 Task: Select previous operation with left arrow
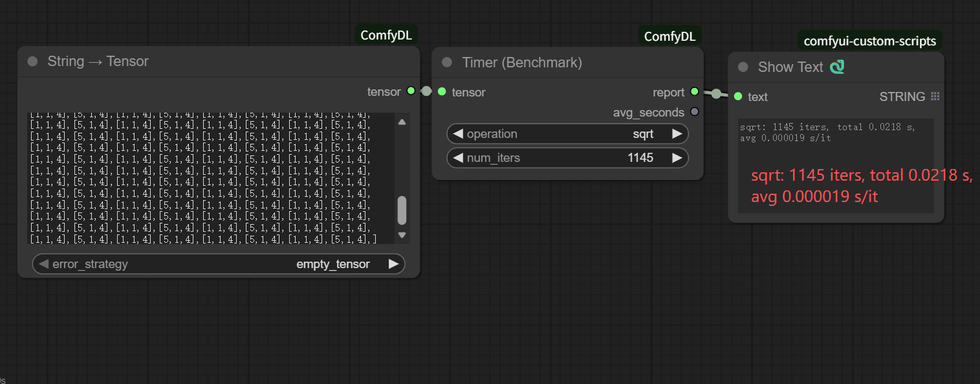(458, 134)
